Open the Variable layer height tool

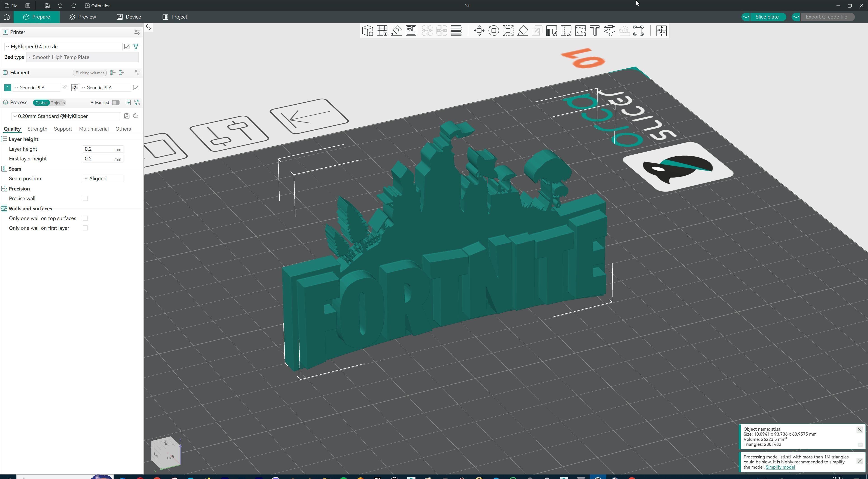[456, 31]
